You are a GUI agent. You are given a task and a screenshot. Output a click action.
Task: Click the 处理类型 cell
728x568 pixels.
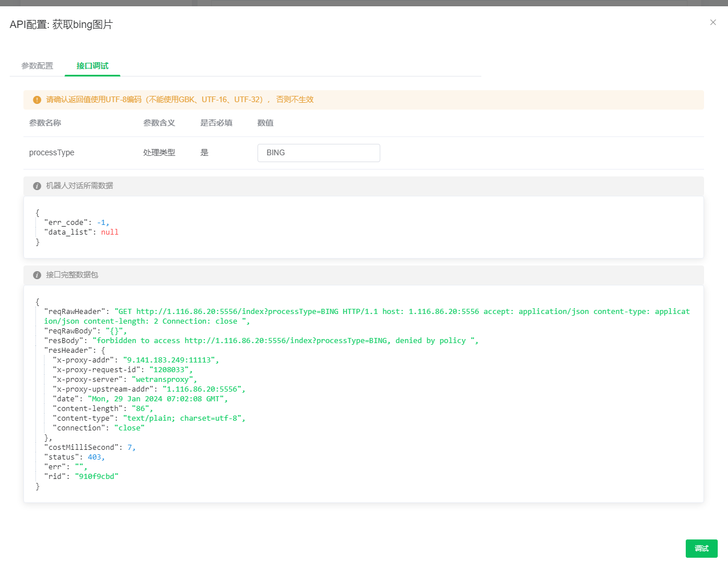click(159, 152)
